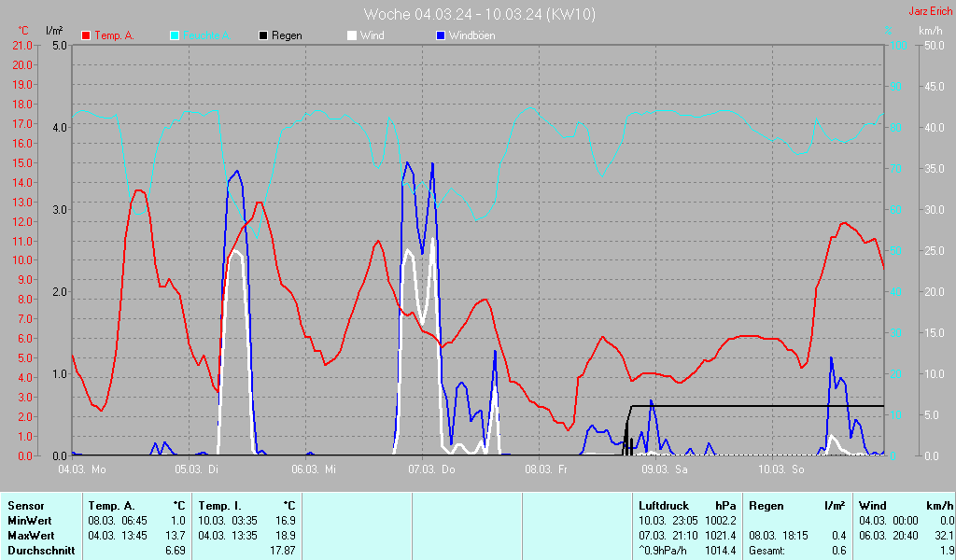Screen dimensions: 956x560
Task: Click the white Wind legend square
Action: tap(351, 35)
